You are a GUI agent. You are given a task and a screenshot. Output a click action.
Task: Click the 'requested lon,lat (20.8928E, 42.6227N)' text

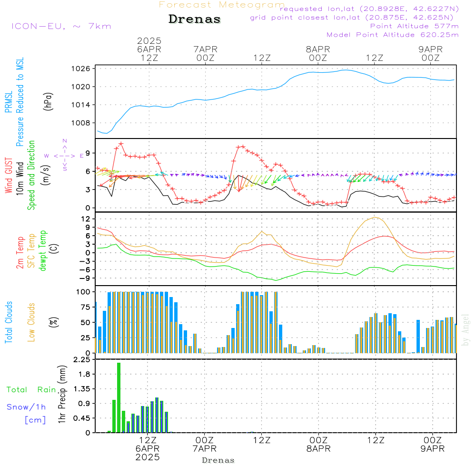point(369,9)
